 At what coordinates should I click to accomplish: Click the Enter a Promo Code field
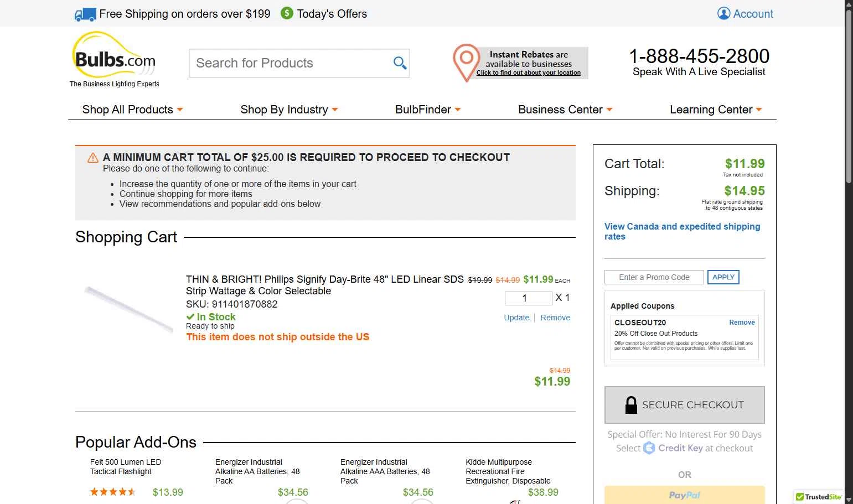(654, 277)
